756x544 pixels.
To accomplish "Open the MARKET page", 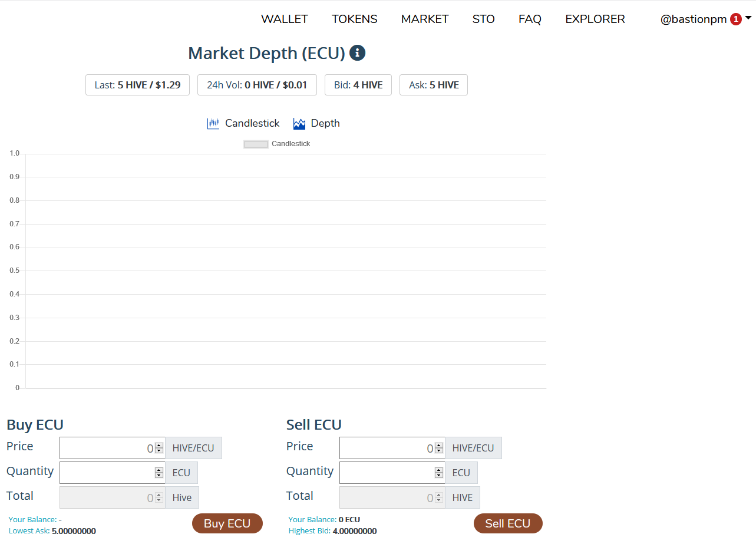I will [424, 19].
